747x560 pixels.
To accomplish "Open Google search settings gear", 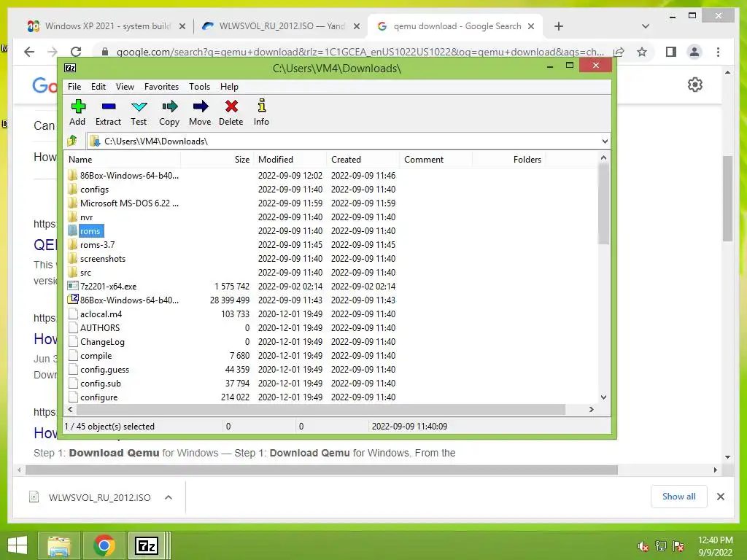I will click(x=695, y=85).
